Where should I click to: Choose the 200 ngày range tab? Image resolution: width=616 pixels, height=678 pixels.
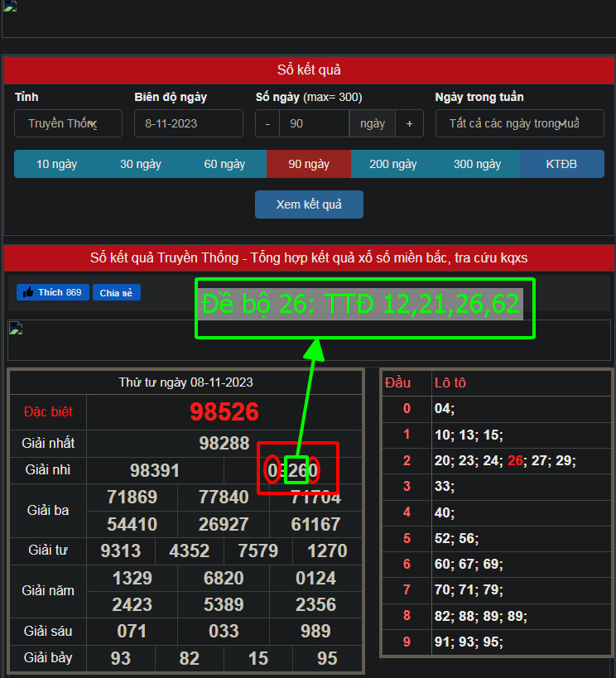coord(392,164)
